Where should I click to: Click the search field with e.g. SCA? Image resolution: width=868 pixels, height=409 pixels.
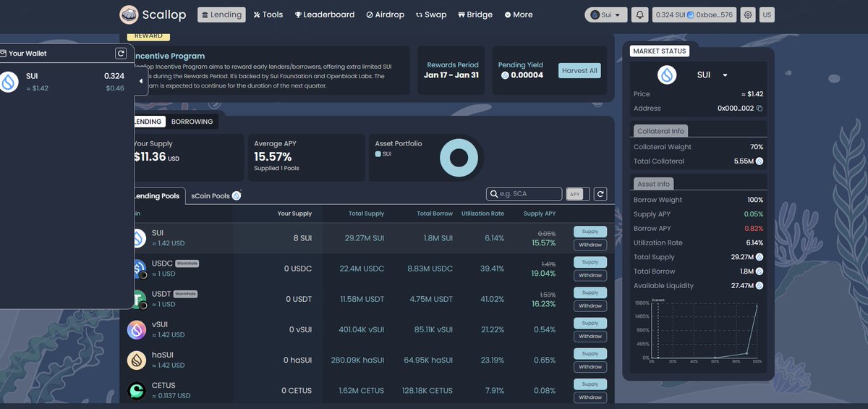pos(524,194)
